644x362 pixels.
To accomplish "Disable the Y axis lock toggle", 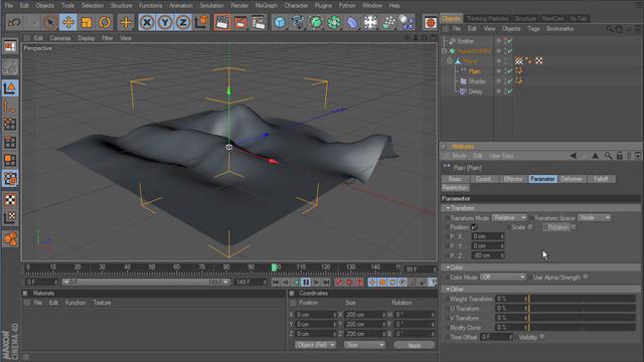I will (165, 23).
